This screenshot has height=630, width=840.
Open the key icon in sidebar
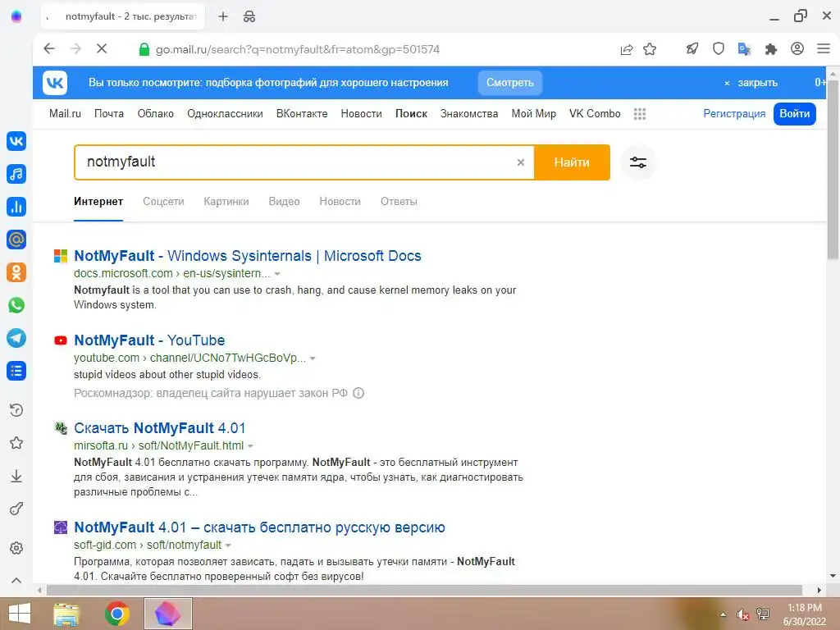click(16, 509)
